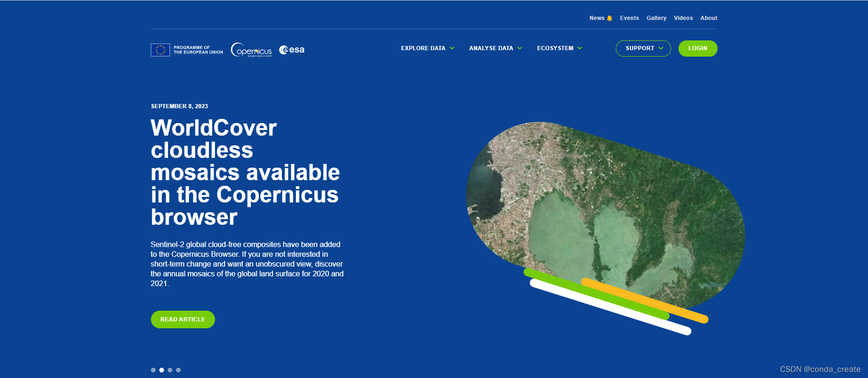Select the third carousel slide dot
This screenshot has height=378, width=868.
coord(170,370)
